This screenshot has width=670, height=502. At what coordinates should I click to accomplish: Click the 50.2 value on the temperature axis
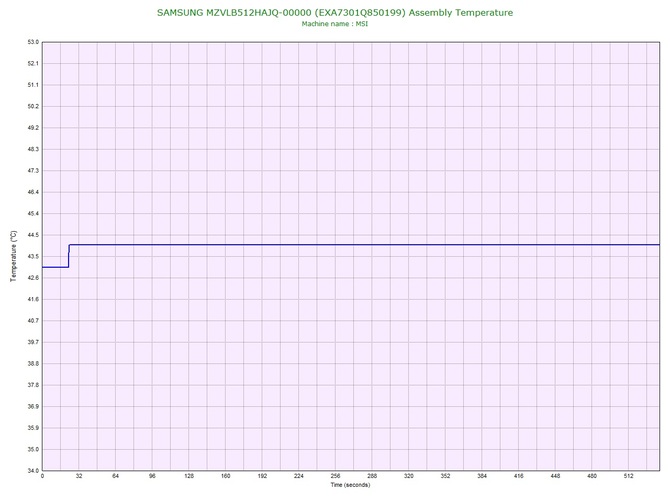[33, 106]
